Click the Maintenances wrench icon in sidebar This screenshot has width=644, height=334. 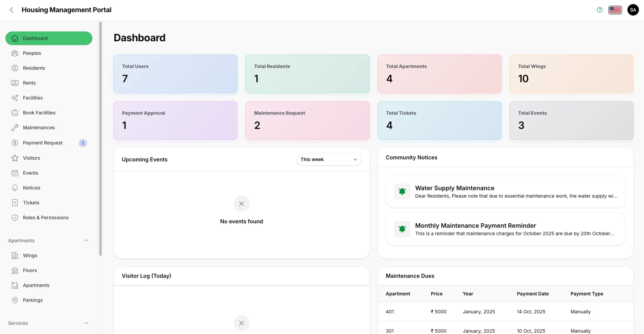(x=15, y=128)
